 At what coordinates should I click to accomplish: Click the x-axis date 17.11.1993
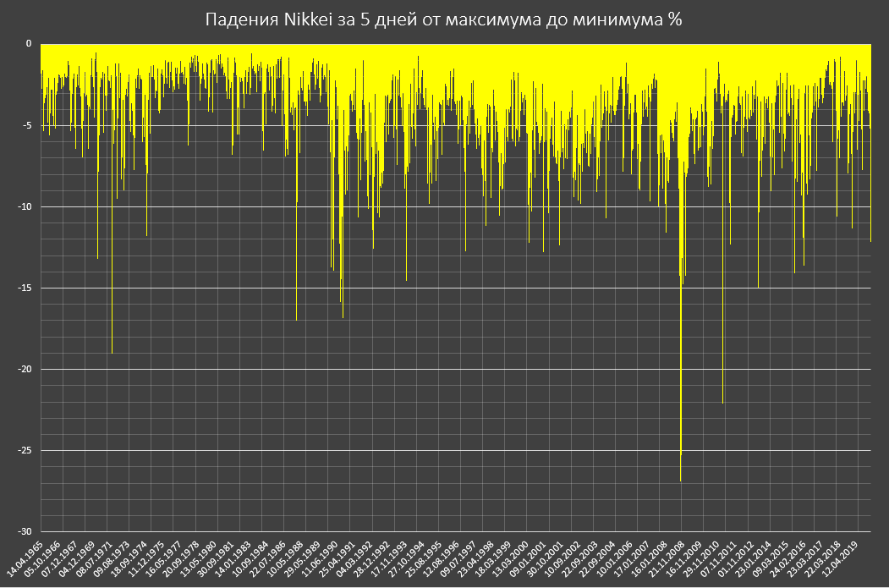point(387,559)
